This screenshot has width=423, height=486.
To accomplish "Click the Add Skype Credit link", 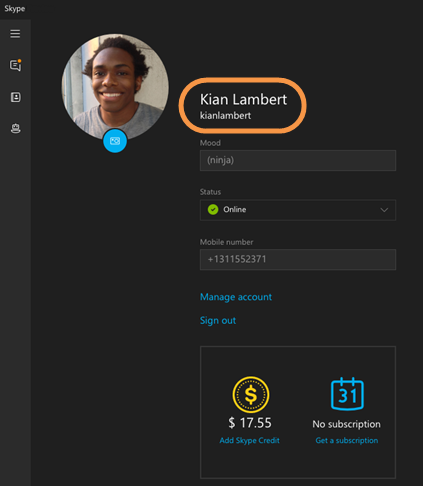I will [x=249, y=440].
